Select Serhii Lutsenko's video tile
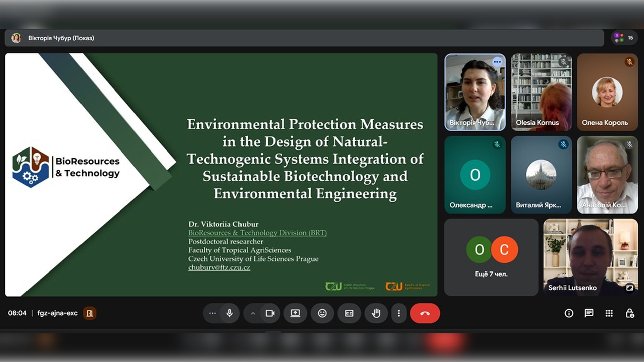The width and height of the screenshot is (644, 362). (x=590, y=257)
